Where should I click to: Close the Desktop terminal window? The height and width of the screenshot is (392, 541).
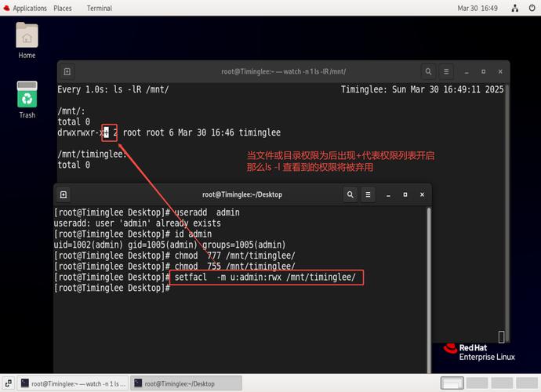tap(422, 194)
